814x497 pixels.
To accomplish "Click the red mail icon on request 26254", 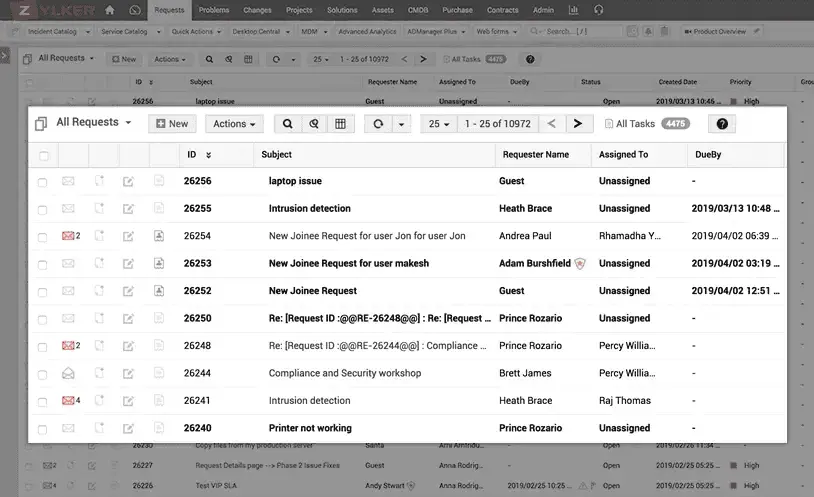I will tap(67, 236).
